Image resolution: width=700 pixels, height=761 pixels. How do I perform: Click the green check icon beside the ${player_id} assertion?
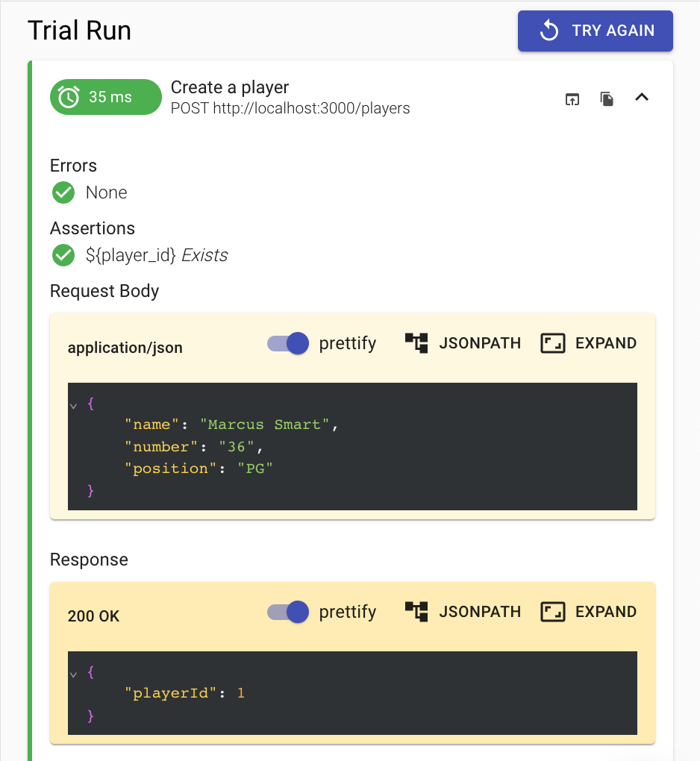(x=63, y=255)
